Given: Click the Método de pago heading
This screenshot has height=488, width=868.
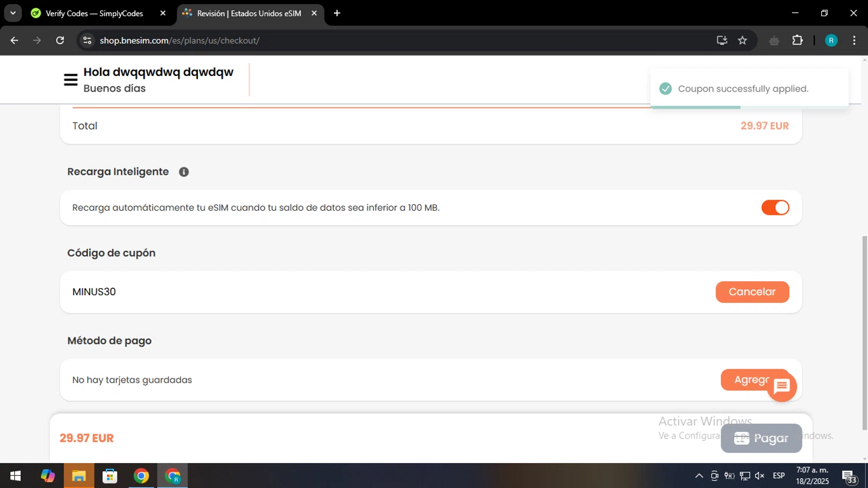Looking at the screenshot, I should tap(109, 340).
